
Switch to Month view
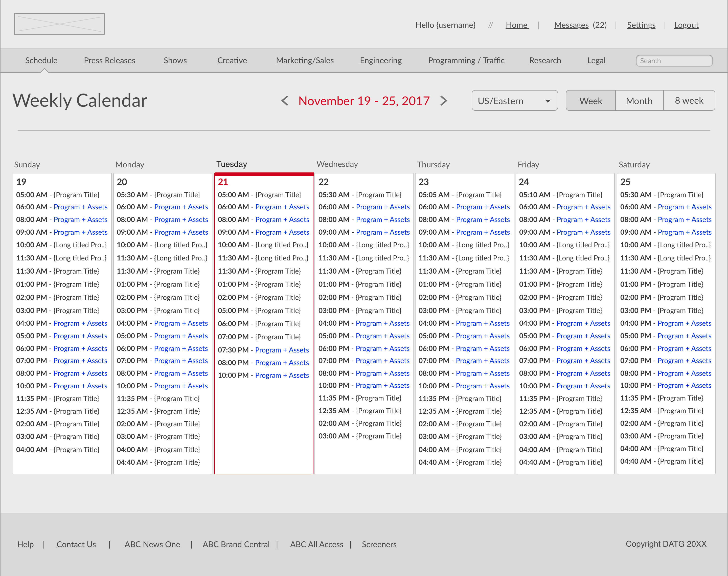coord(639,100)
